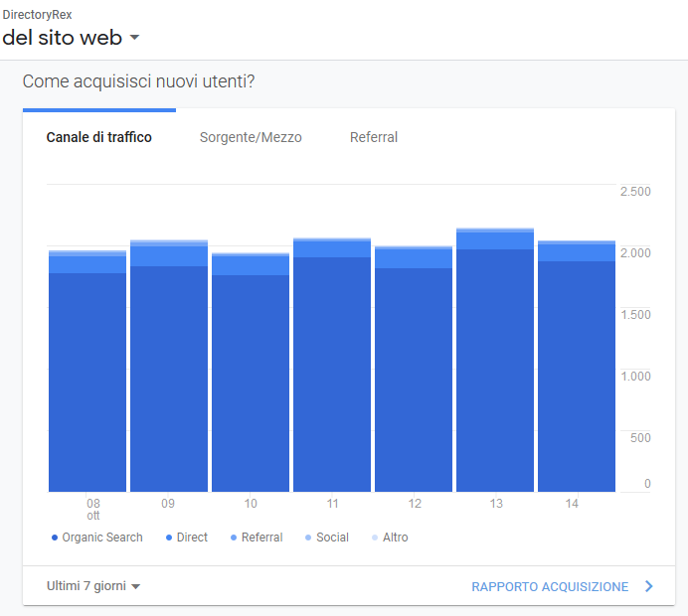The image size is (688, 616).
Task: Click the '08 ott' x-axis date label
Action: point(93,509)
